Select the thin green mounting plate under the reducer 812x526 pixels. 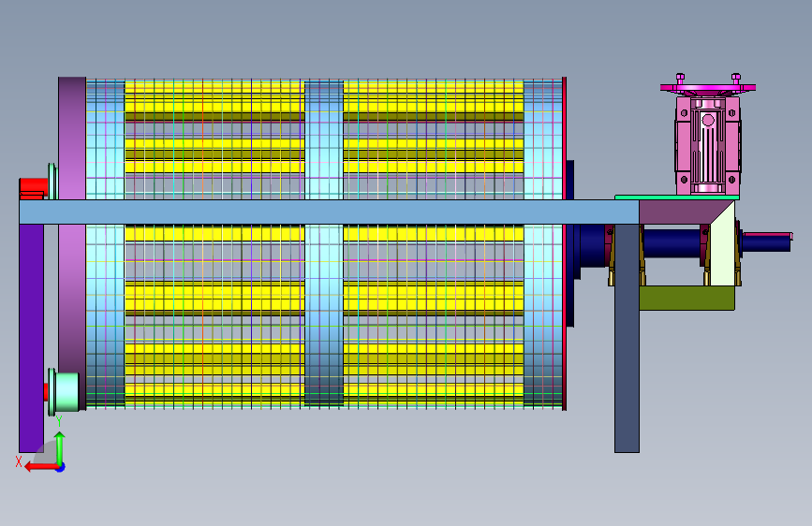pos(677,197)
